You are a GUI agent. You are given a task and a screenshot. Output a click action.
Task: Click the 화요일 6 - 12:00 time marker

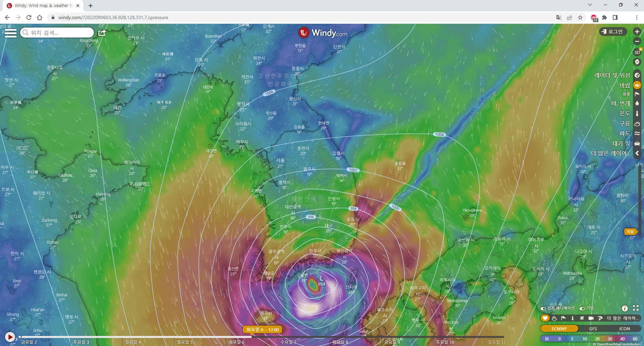(262, 330)
